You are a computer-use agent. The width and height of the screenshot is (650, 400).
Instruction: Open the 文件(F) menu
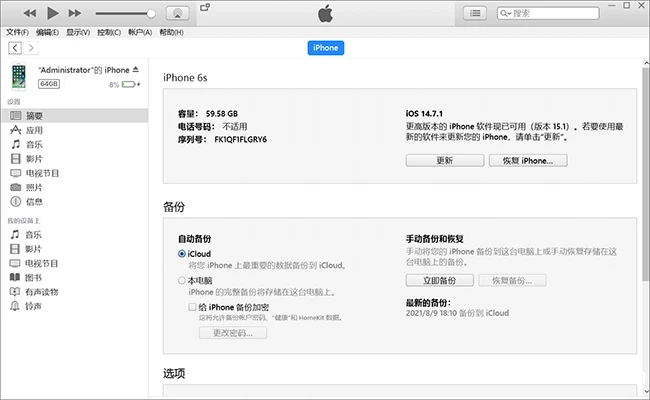pos(17,32)
